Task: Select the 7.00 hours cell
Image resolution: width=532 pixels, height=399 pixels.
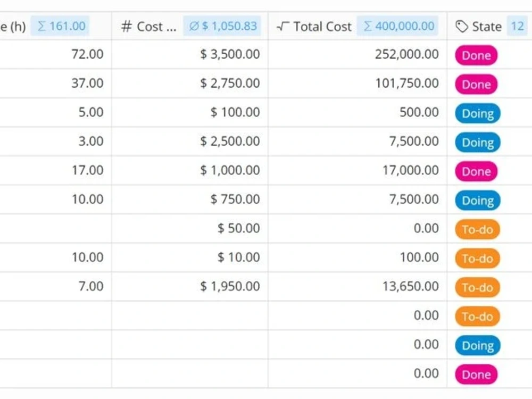Action: pyautogui.click(x=56, y=286)
